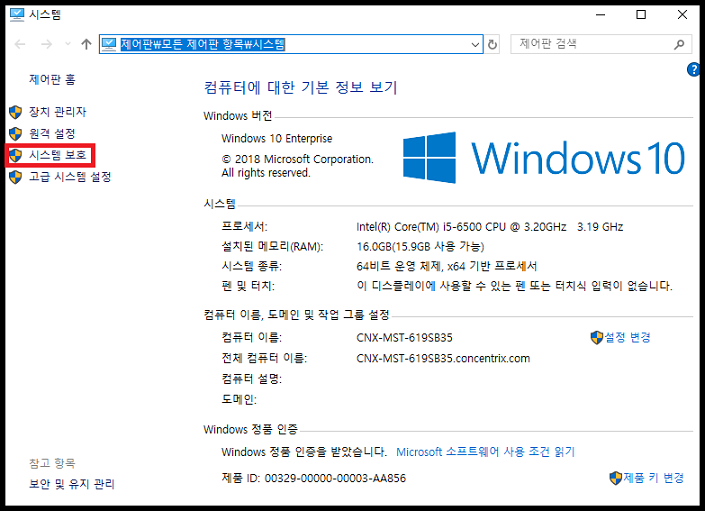Click 16.0GB(15.9GB 사용 가능) memory value
The width and height of the screenshot is (705, 511).
420,247
